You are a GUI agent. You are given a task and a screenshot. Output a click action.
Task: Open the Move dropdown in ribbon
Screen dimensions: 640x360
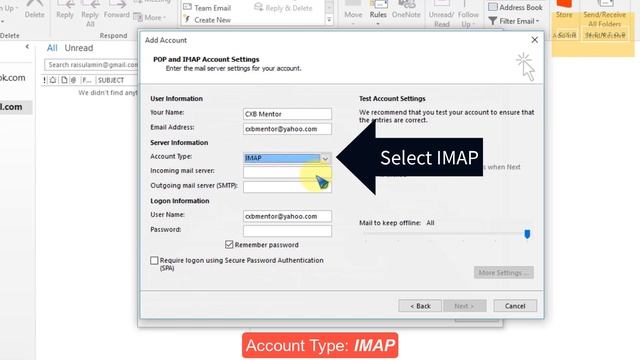pos(353,14)
